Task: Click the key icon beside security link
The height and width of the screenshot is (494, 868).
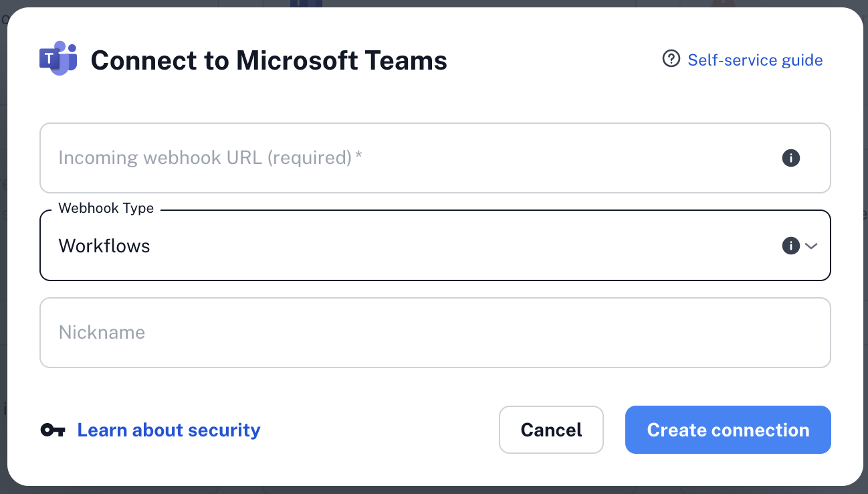Action: (53, 430)
